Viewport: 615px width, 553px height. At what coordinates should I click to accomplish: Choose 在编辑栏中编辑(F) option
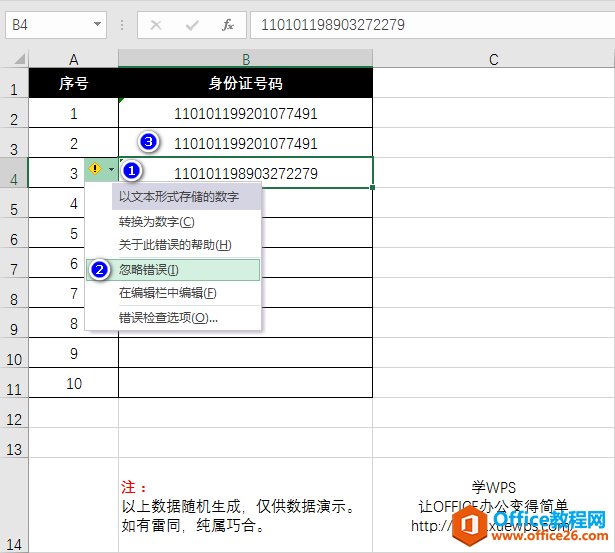pos(167,293)
